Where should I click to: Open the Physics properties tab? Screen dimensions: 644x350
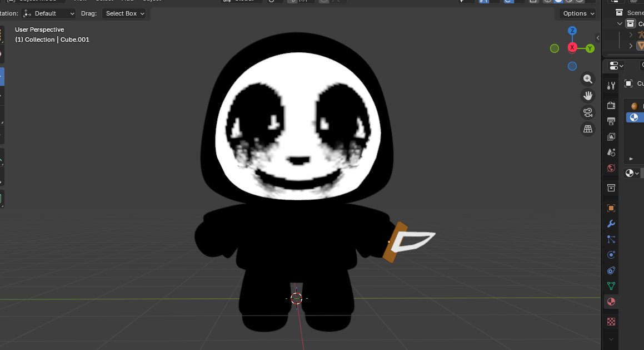(611, 255)
